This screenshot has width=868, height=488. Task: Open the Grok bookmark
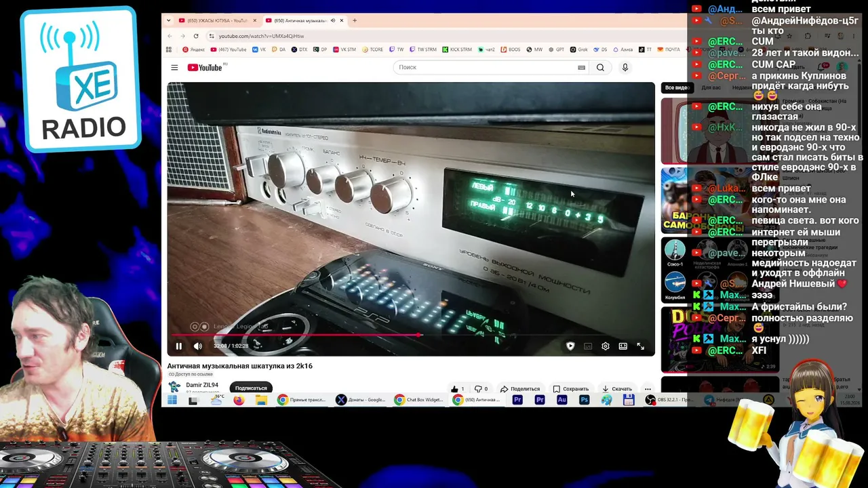pos(579,49)
